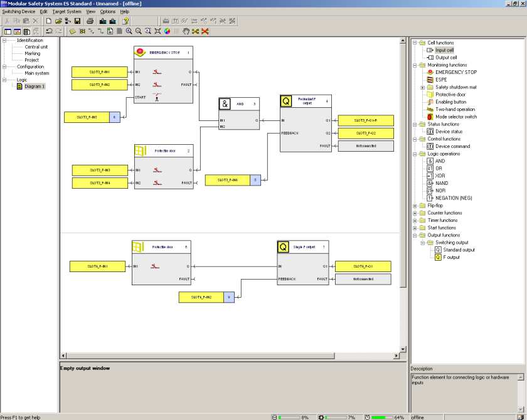Click the Open folder toolbar icon

pyautogui.click(x=58, y=21)
